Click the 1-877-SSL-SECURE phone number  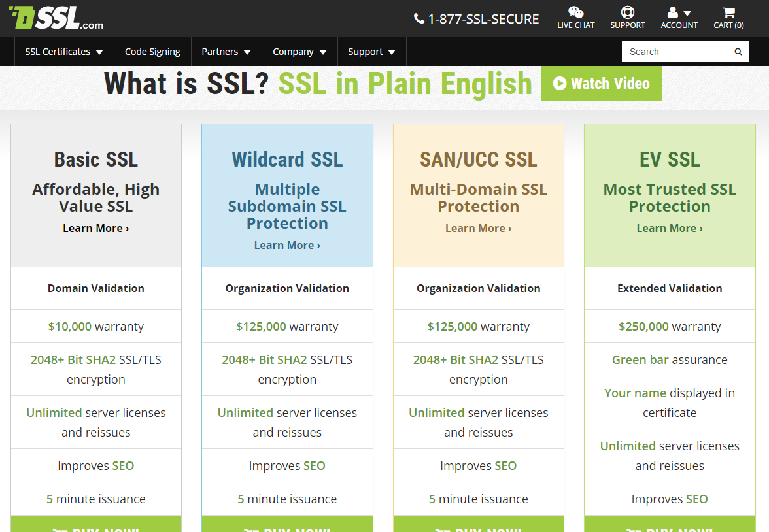484,19
